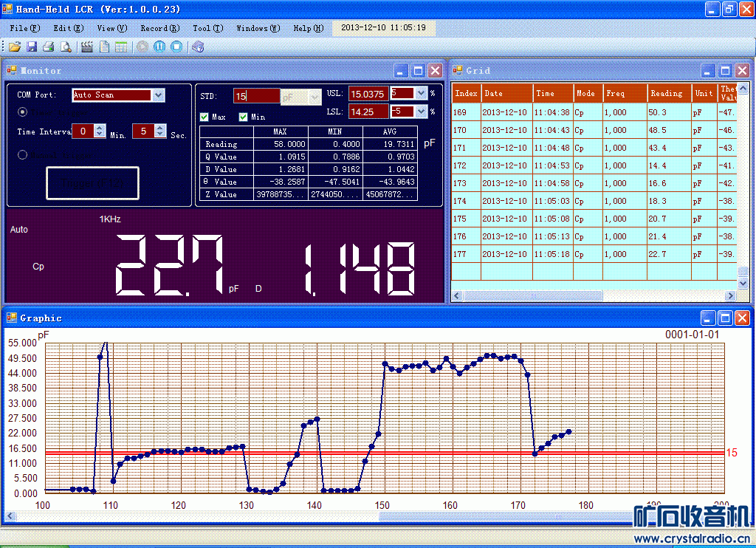Open the Record menu

point(160,28)
